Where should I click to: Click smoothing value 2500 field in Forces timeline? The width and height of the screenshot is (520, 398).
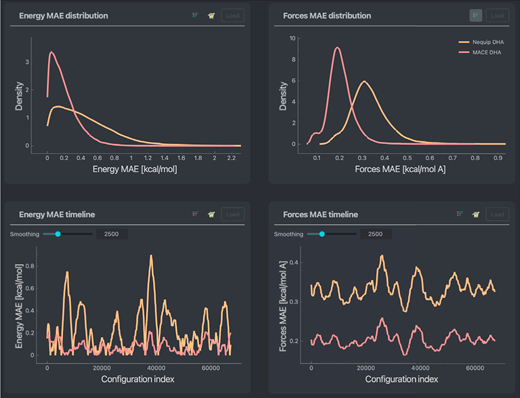pos(376,234)
